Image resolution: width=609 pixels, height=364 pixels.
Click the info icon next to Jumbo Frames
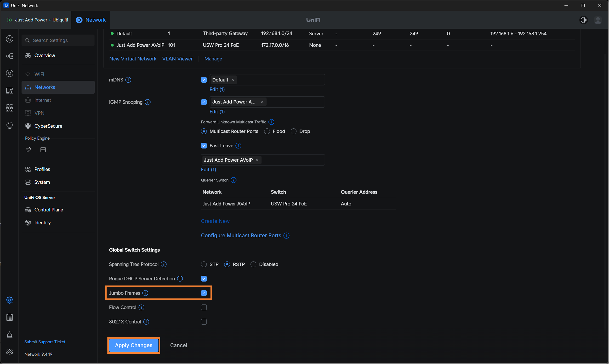click(145, 293)
